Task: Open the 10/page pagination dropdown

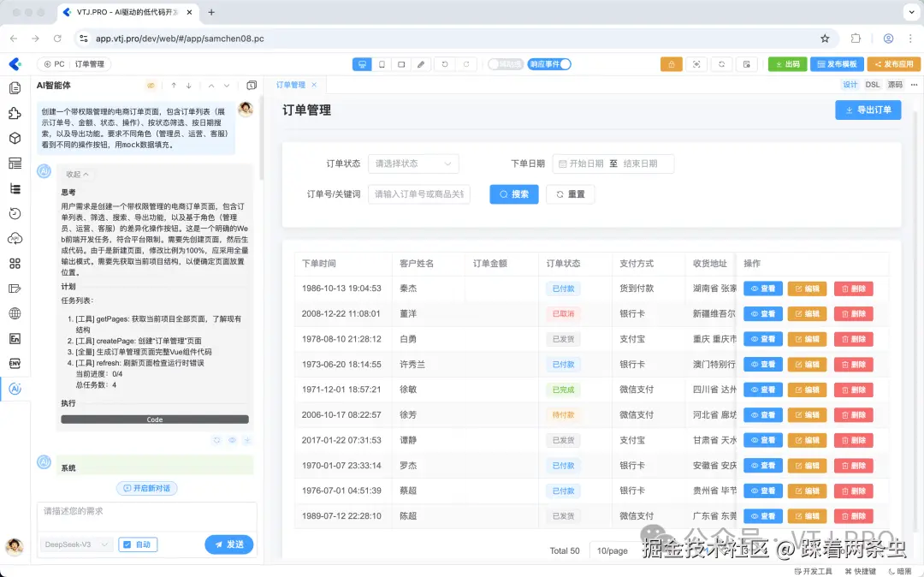Action: pyautogui.click(x=611, y=550)
